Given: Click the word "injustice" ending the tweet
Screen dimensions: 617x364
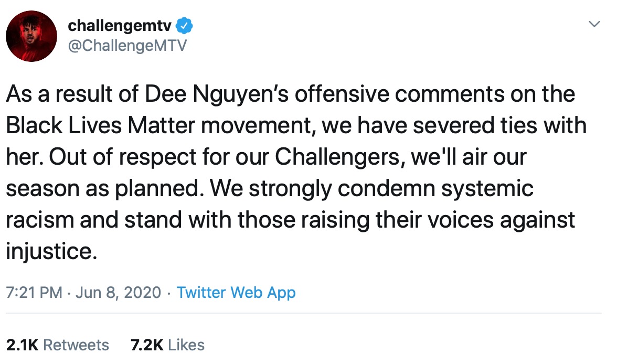Looking at the screenshot, I should 51,252.
